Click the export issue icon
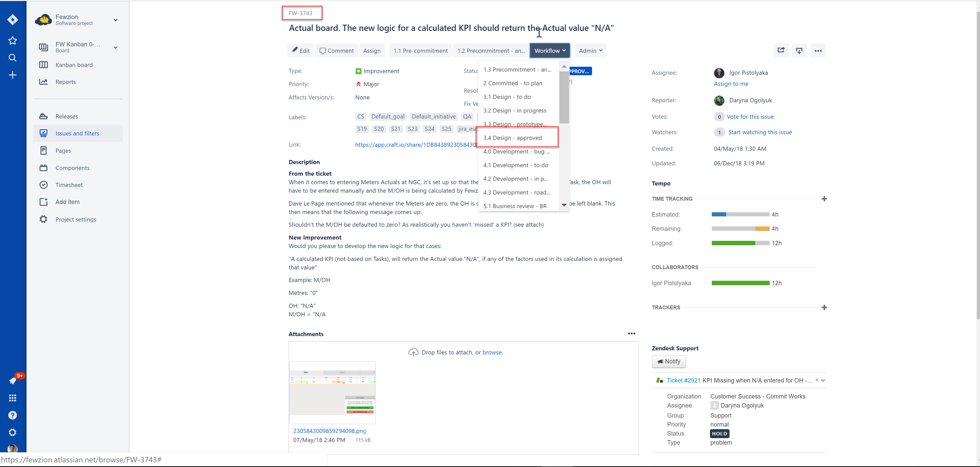 coord(799,50)
